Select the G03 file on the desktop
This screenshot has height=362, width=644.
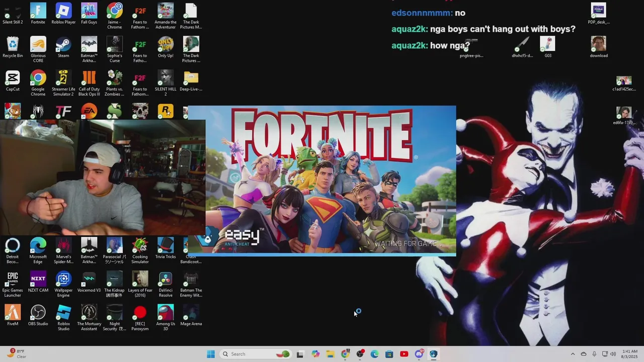548,47
